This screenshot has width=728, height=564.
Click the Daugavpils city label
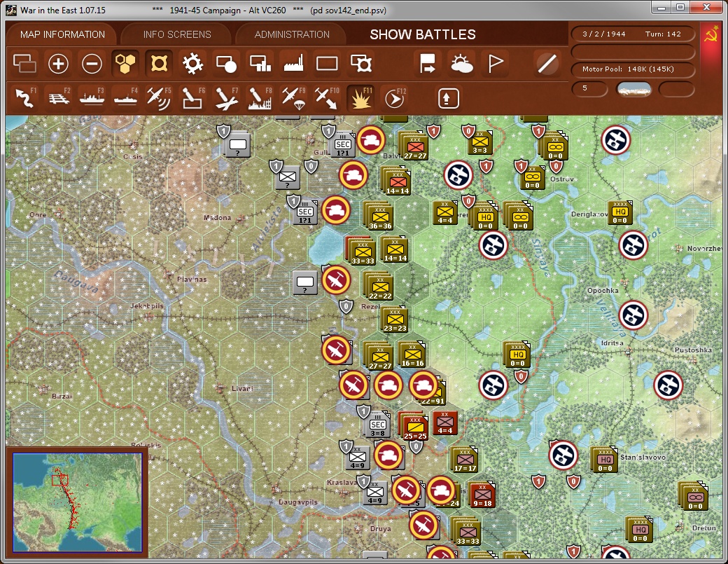tap(297, 502)
